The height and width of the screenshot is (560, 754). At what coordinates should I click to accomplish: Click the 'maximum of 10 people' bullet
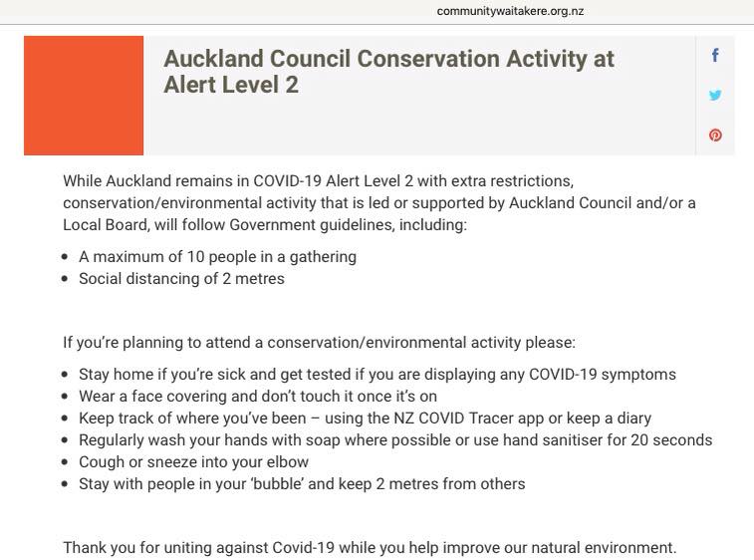(217, 257)
